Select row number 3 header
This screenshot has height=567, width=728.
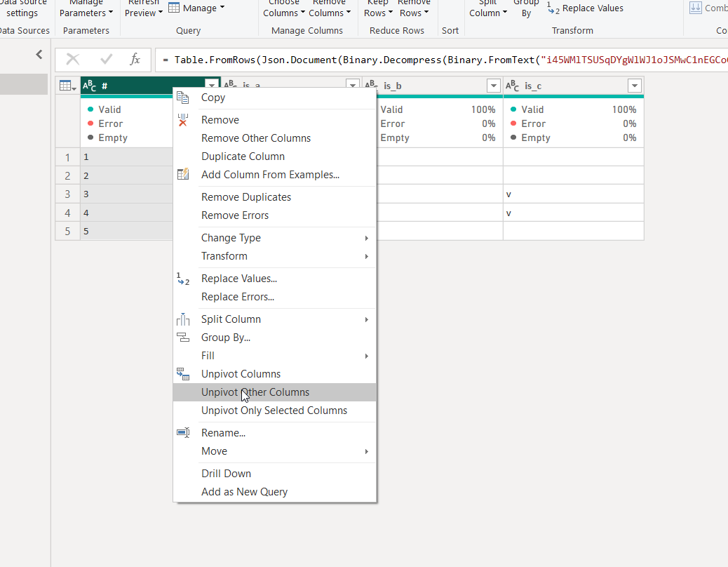[x=68, y=194]
